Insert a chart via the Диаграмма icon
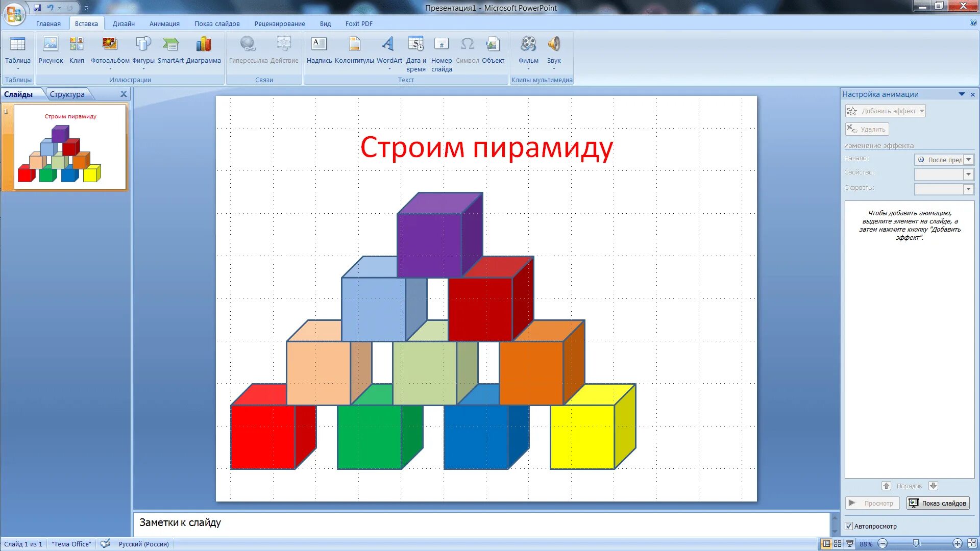This screenshot has width=980, height=551. 203,45
